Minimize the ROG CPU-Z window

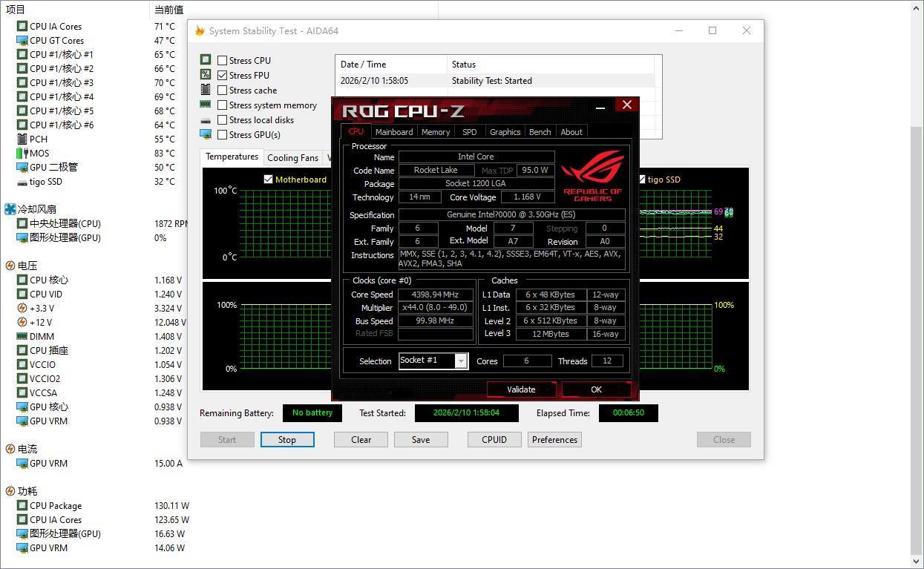pos(600,107)
